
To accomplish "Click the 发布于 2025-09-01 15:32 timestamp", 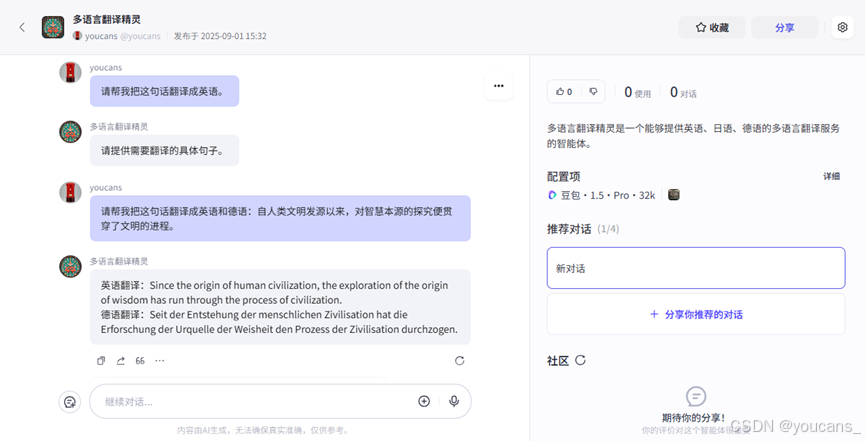I will pos(220,36).
